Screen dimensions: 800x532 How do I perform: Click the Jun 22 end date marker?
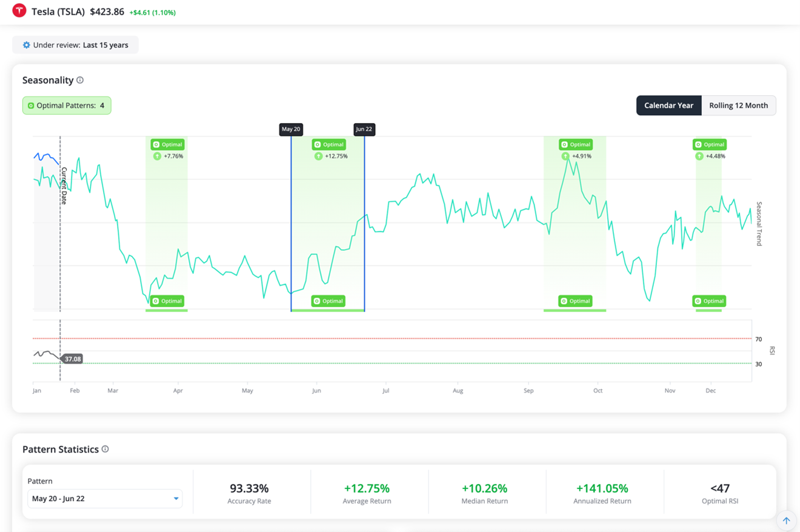[x=364, y=129]
